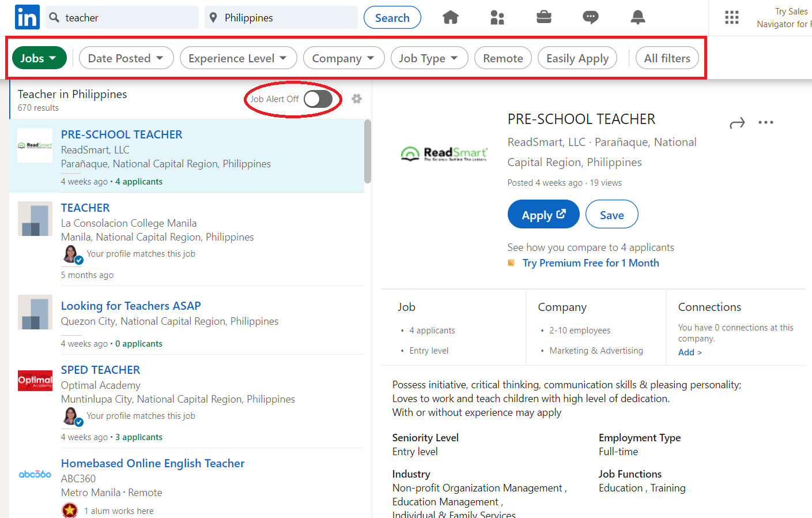Screen dimensions: 812x518
Task: Click the Search button
Action: 392,18
